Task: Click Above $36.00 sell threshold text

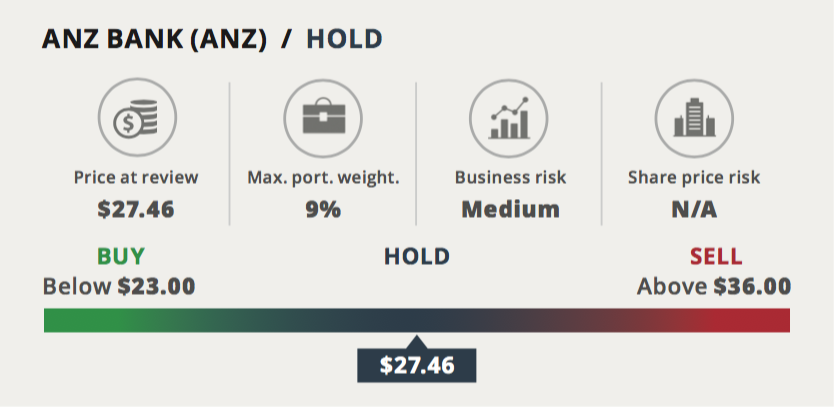Action: pos(714,287)
